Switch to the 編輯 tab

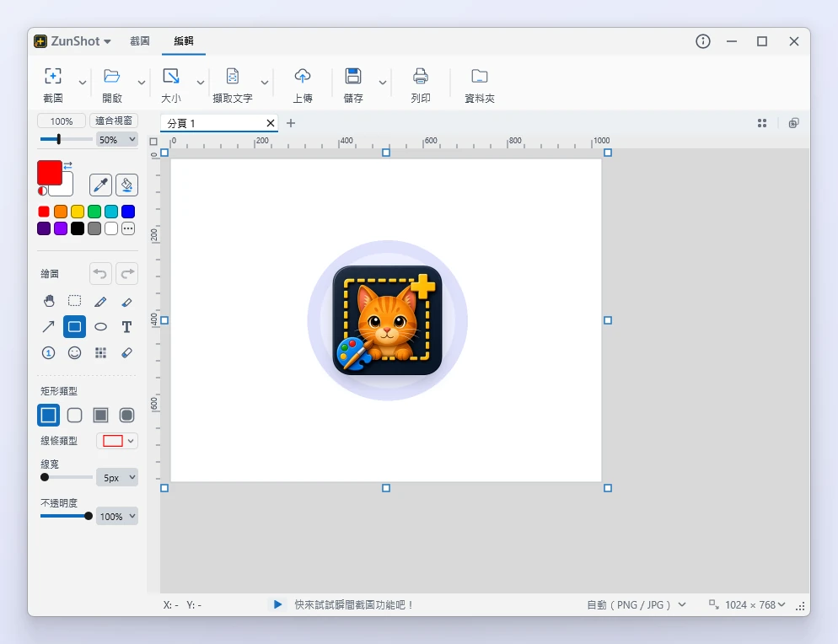(x=183, y=41)
